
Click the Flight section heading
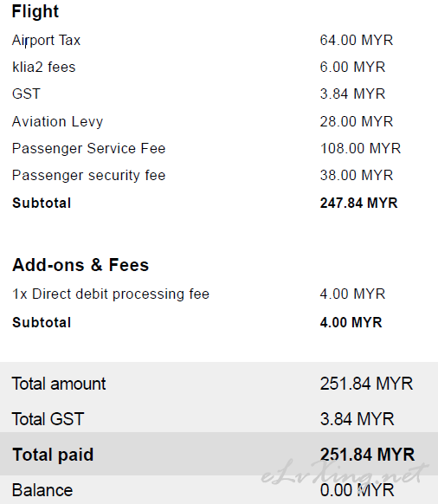click(x=35, y=12)
